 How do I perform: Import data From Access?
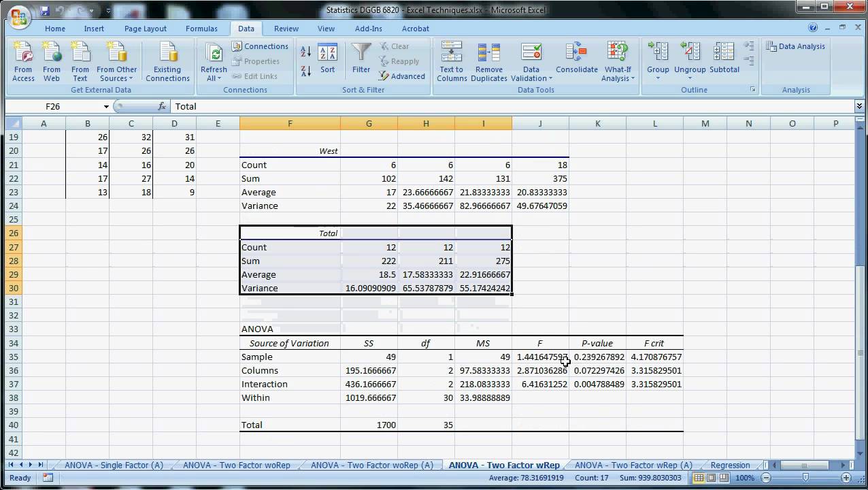pyautogui.click(x=23, y=63)
